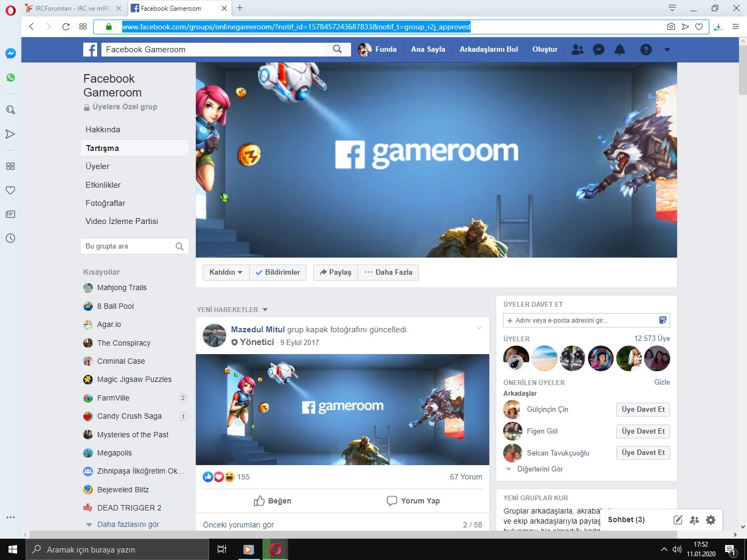
Task: Click the post's gameroom cover photo
Action: pyautogui.click(x=343, y=410)
